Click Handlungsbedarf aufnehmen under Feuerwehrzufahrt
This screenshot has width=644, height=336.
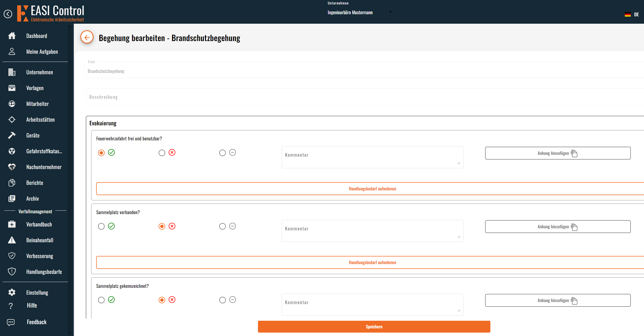(x=372, y=189)
